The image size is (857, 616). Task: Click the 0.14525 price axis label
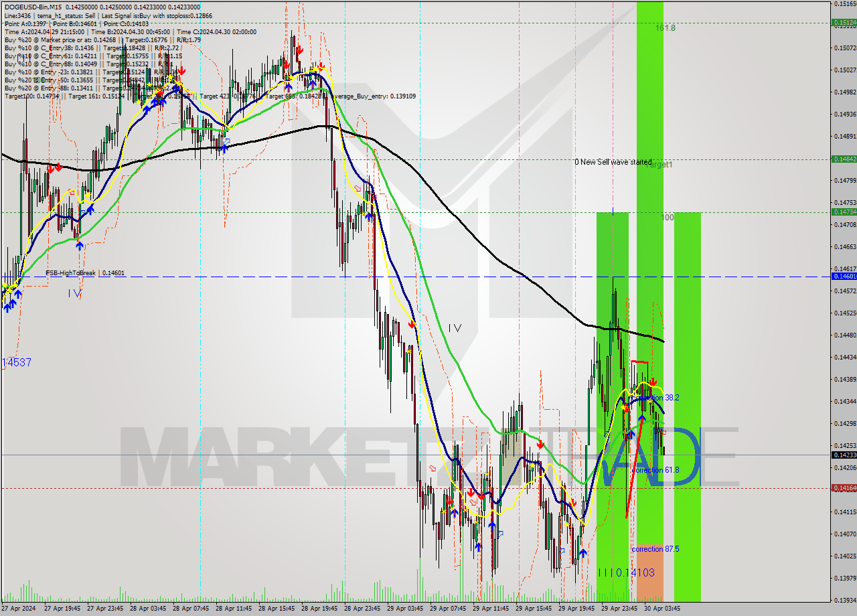pyautogui.click(x=845, y=313)
